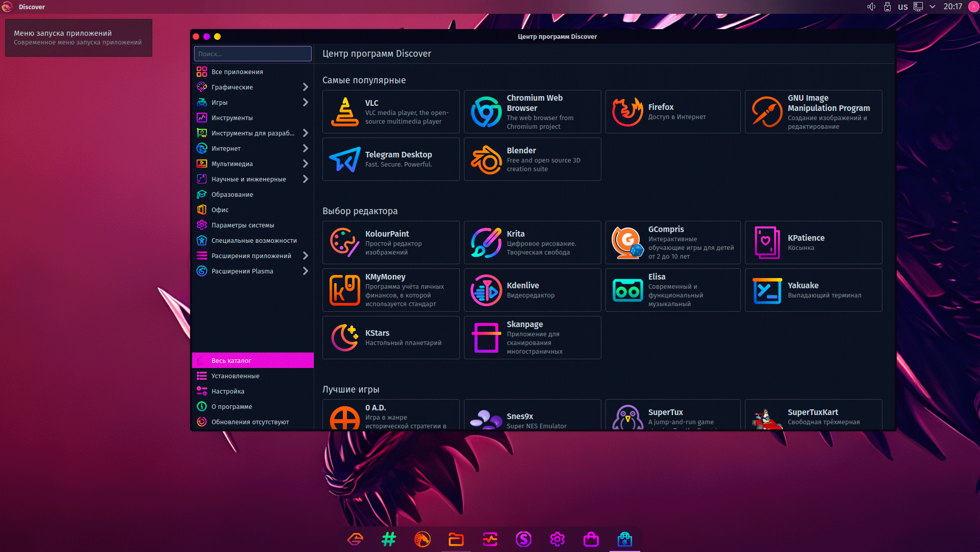
Task: Click the first orange icon in the dock
Action: (355, 539)
